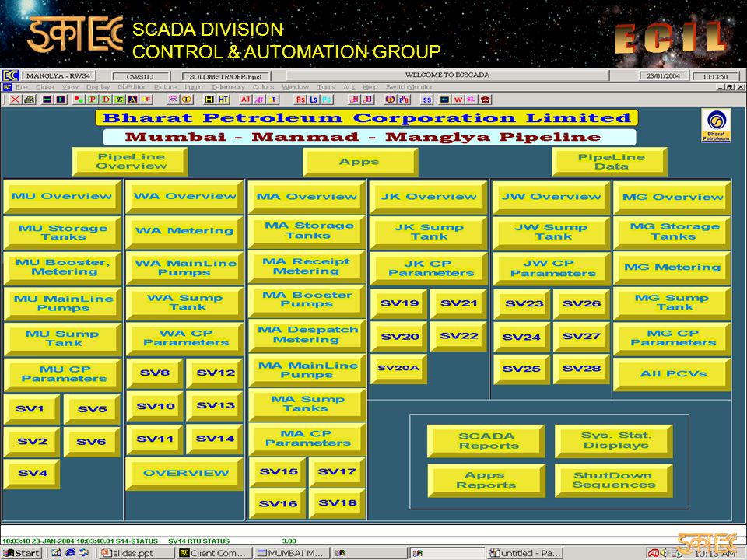Screen dimensions: 747x560
Task: Switch to untitled - Paint taskbar item
Action: click(x=525, y=553)
